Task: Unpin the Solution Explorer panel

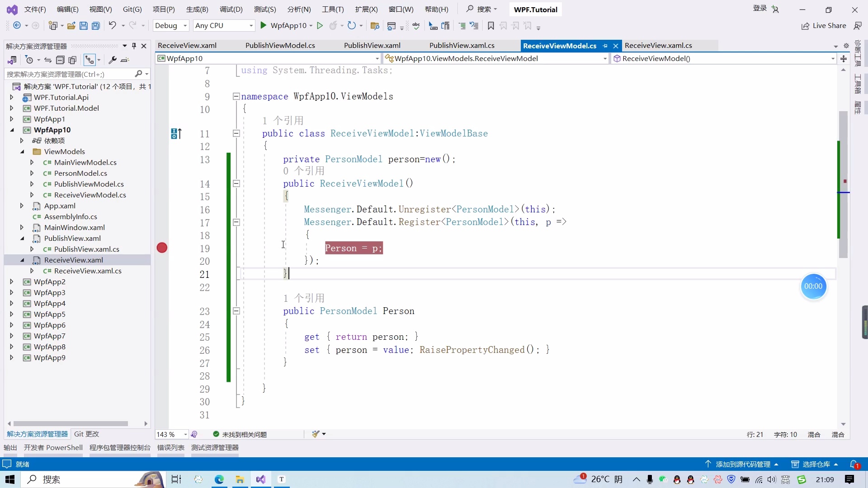Action: click(134, 46)
